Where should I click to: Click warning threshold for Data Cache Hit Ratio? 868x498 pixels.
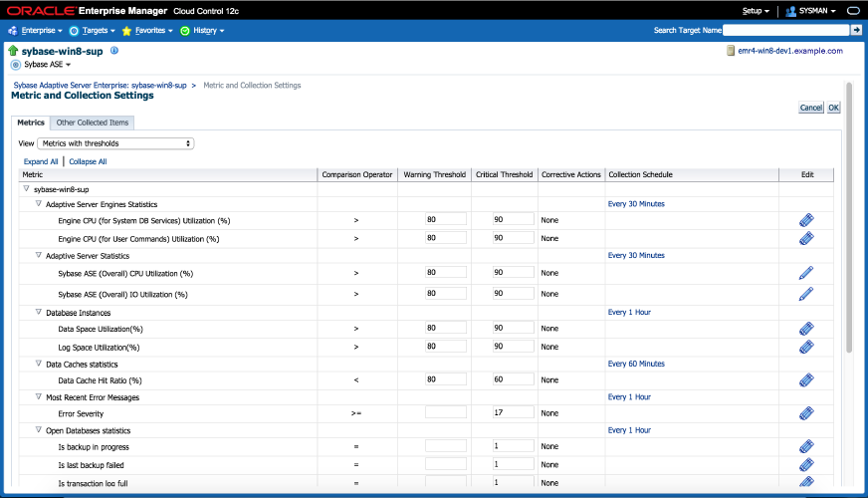coord(446,379)
